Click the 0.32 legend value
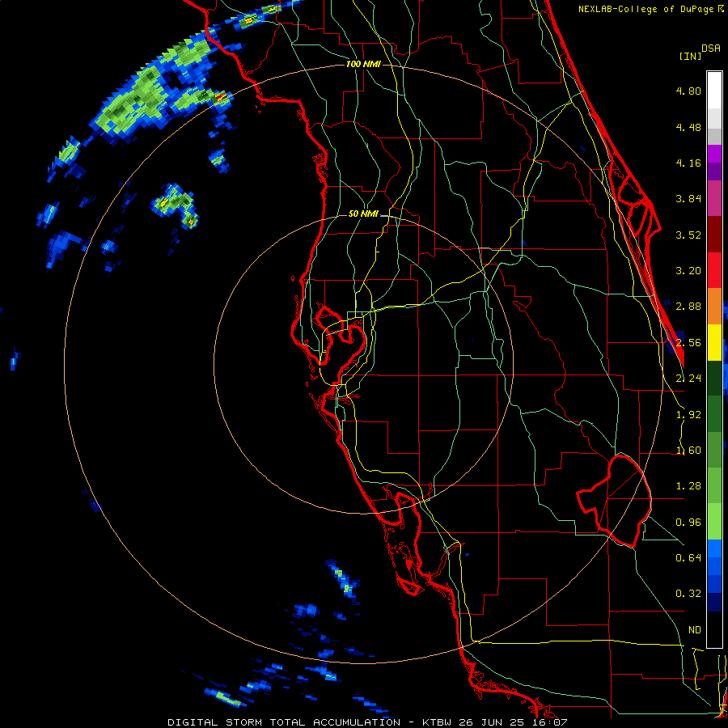 pyautogui.click(x=688, y=594)
